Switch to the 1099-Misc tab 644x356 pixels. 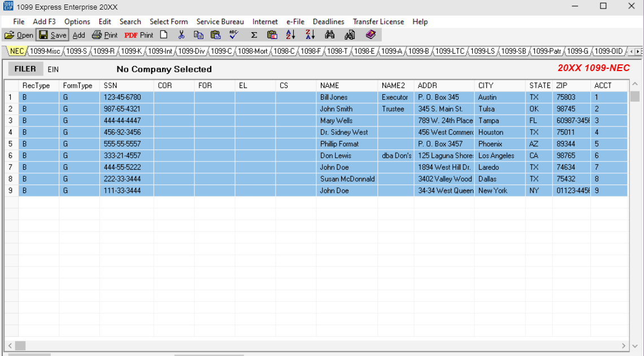45,51
